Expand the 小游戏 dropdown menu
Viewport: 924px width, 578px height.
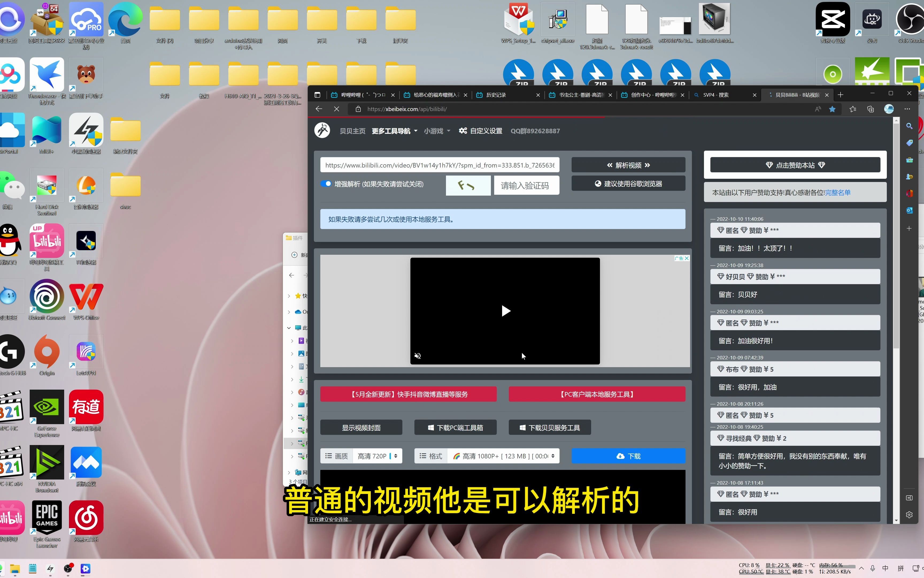[437, 131]
